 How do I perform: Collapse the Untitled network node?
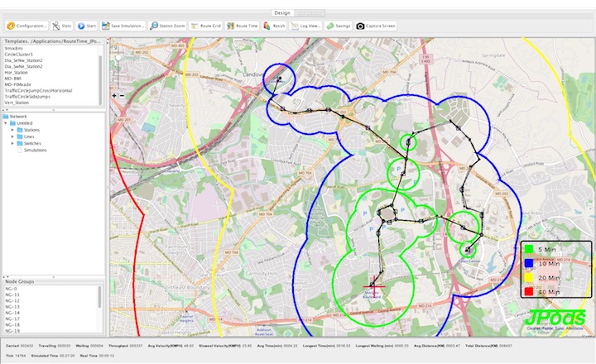7,123
